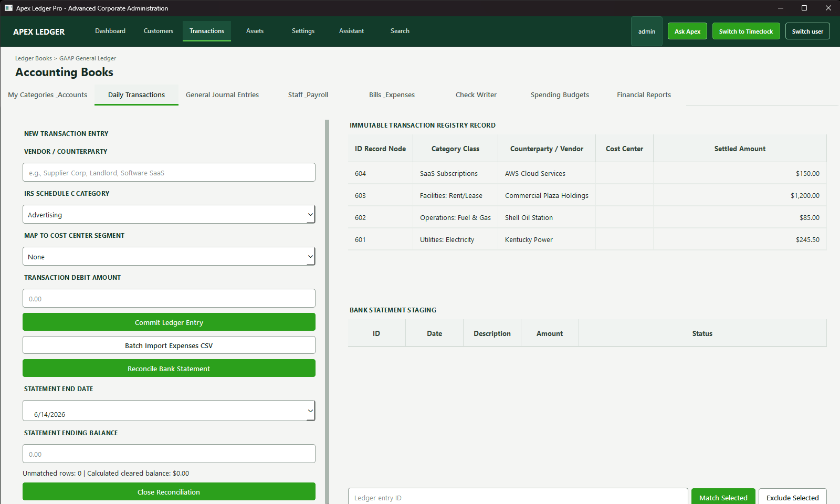Click the Ask Apex button
Viewport: 840px width, 504px height.
(x=687, y=31)
